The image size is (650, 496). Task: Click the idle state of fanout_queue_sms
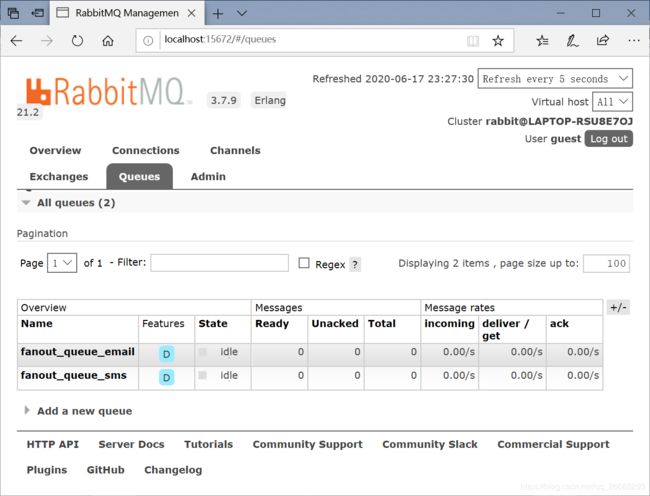point(229,375)
